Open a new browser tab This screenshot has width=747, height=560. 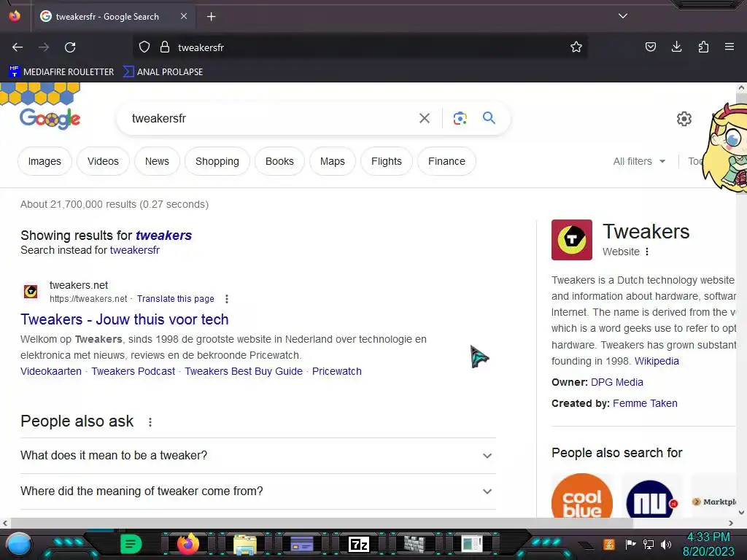pyautogui.click(x=211, y=17)
